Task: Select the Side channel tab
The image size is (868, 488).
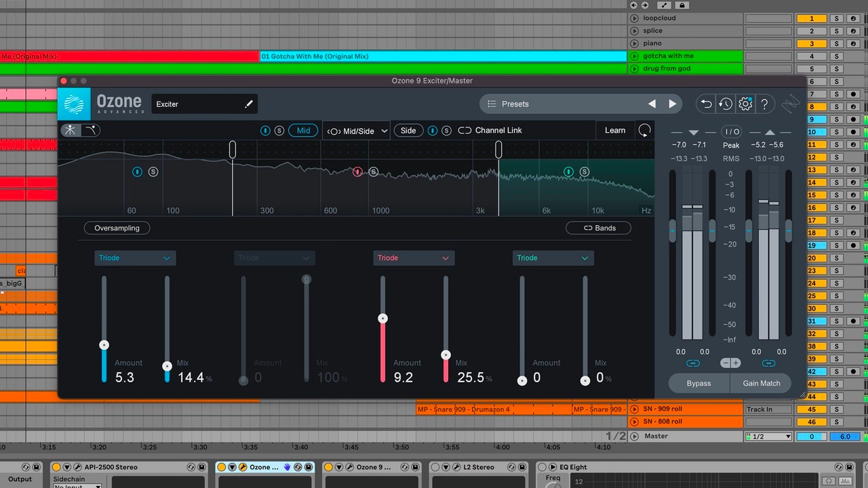Action: (408, 130)
